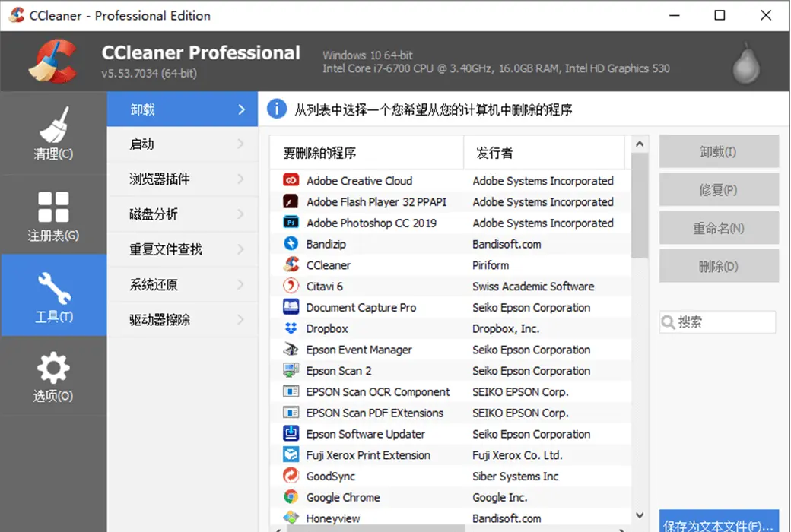Click the pear icon in header
The width and height of the screenshot is (791, 532).
[745, 64]
